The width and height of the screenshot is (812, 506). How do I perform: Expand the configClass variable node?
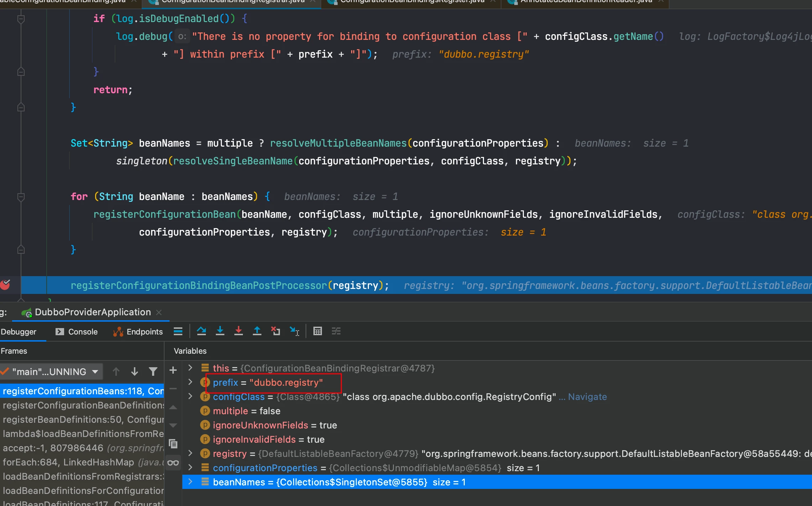(190, 396)
